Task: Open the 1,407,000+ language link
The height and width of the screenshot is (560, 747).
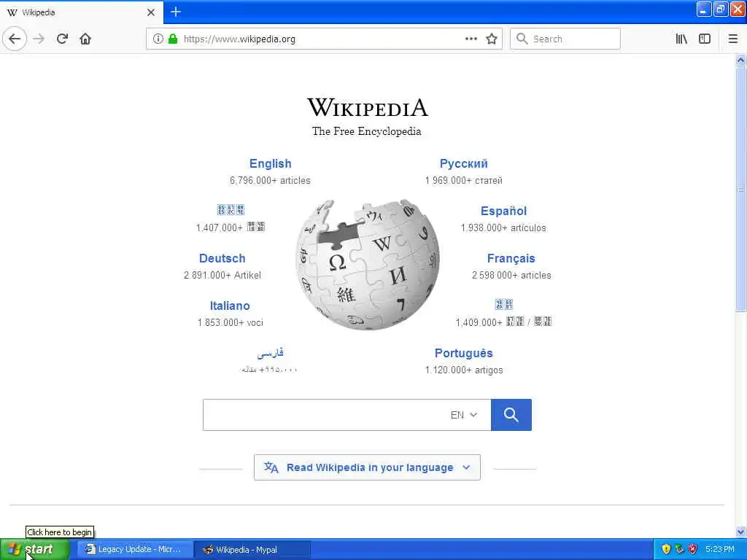Action: (231, 209)
